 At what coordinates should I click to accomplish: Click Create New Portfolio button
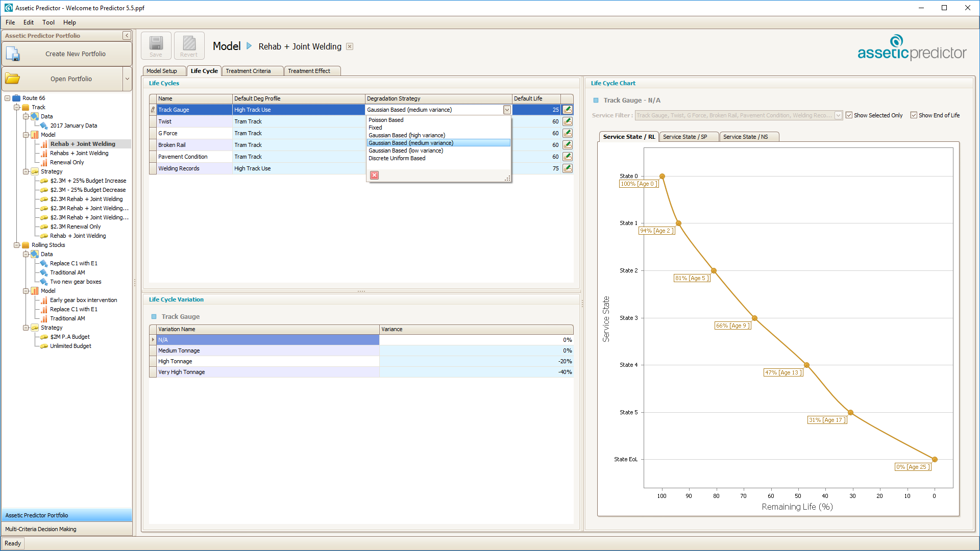67,54
